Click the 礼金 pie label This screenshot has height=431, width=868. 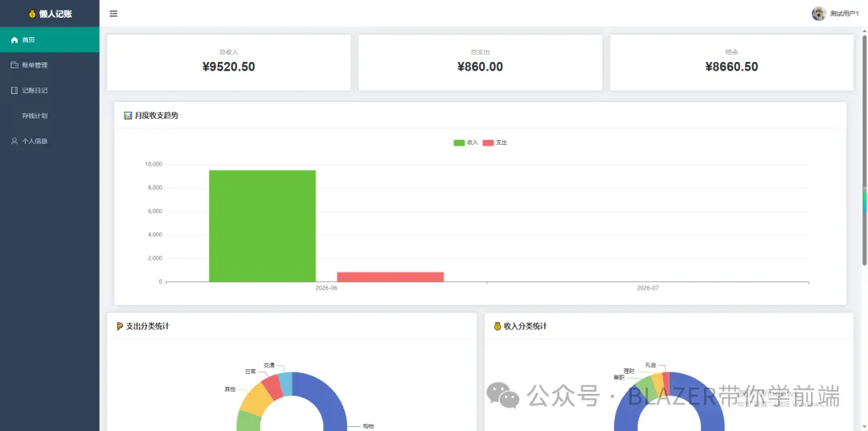(x=650, y=365)
